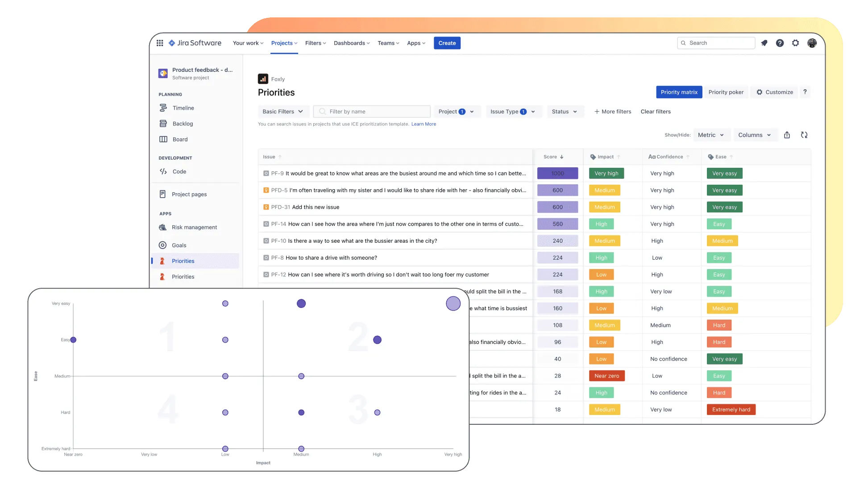Viewport: 868px width, 489px height.
Task: Click the refresh icon beside the export icon
Action: click(804, 135)
